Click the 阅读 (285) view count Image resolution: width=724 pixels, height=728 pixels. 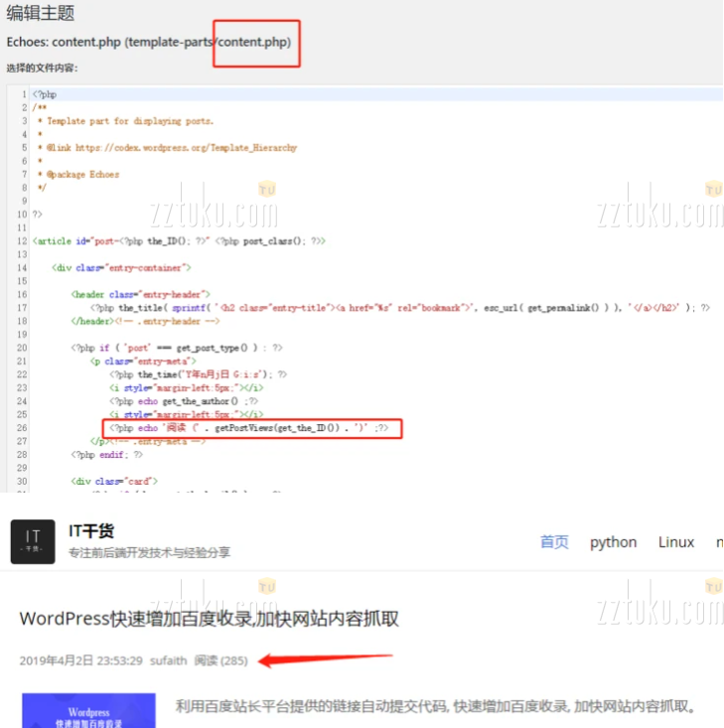point(220,660)
